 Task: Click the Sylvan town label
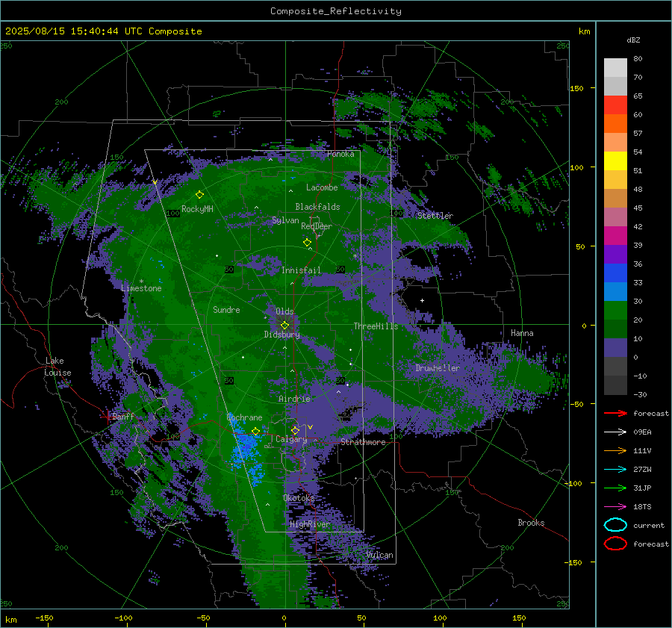[x=285, y=220]
